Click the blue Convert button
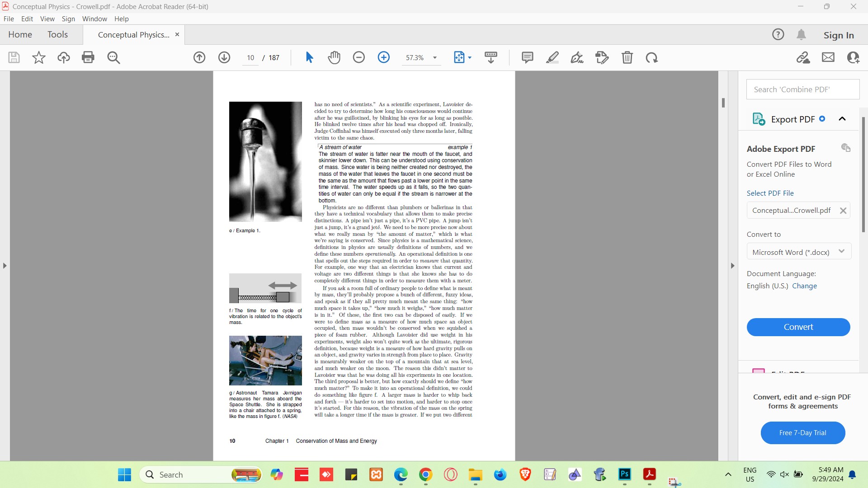 (x=798, y=327)
